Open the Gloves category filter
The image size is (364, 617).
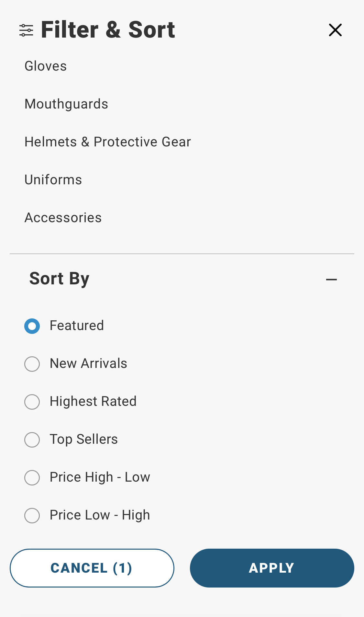pyautogui.click(x=45, y=66)
